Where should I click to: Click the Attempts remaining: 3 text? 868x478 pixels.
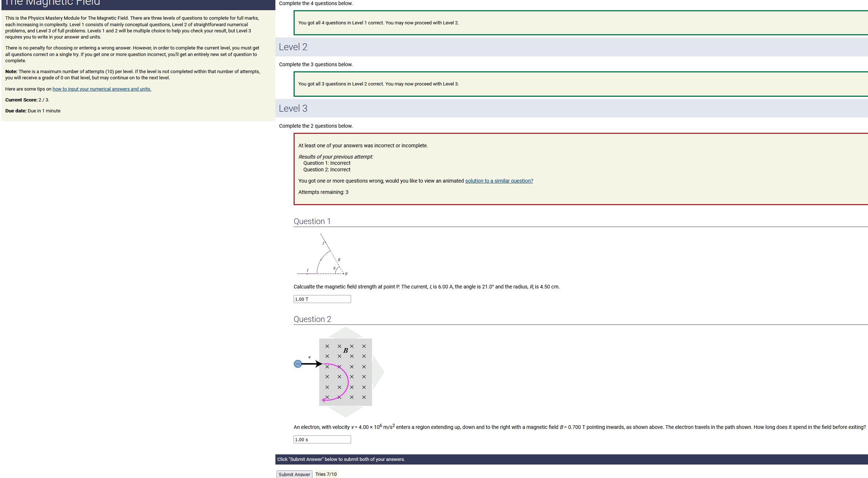coord(323,192)
